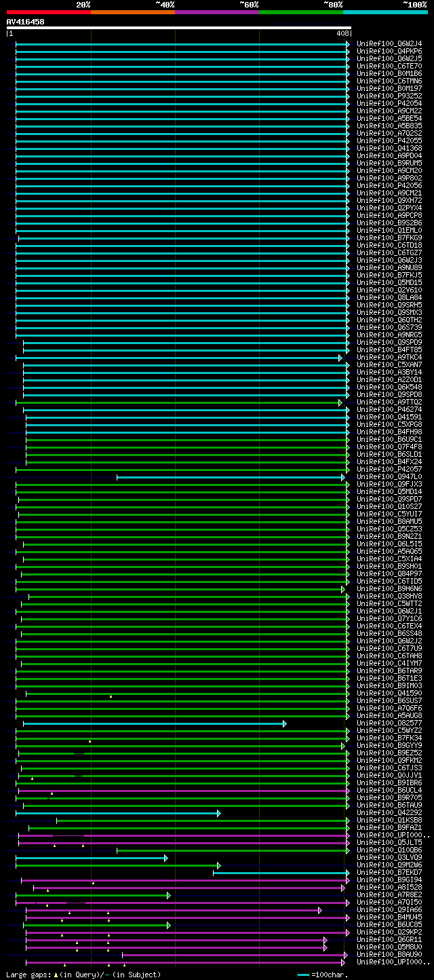The image size is (434, 980).
Task: Select hit label UniRef100_B7EKD7
Action: pyautogui.click(x=389, y=873)
